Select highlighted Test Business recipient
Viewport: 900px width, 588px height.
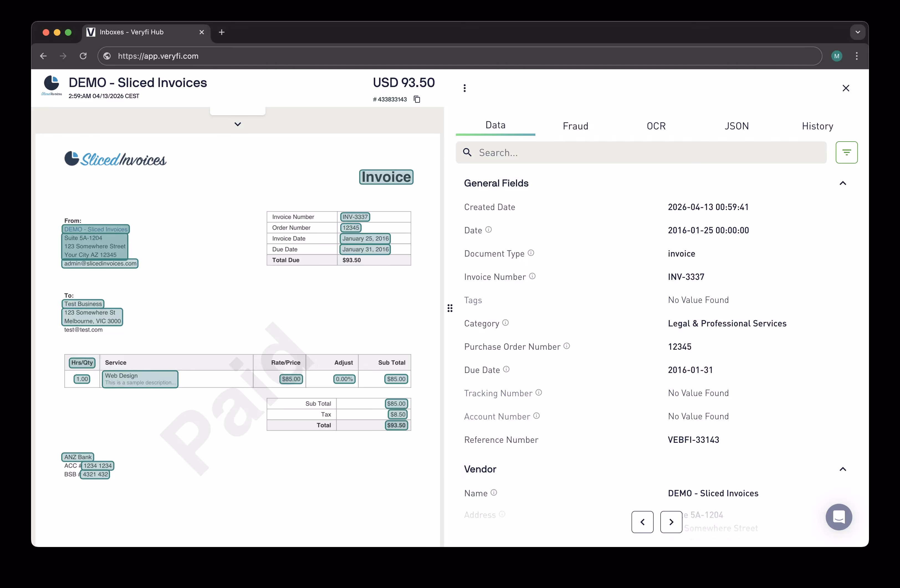pos(83,304)
